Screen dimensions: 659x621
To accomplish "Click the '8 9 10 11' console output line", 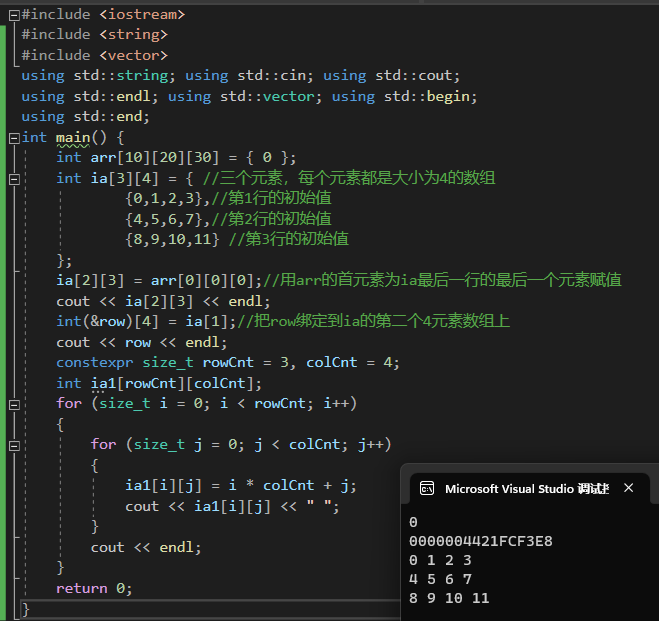I will (449, 598).
